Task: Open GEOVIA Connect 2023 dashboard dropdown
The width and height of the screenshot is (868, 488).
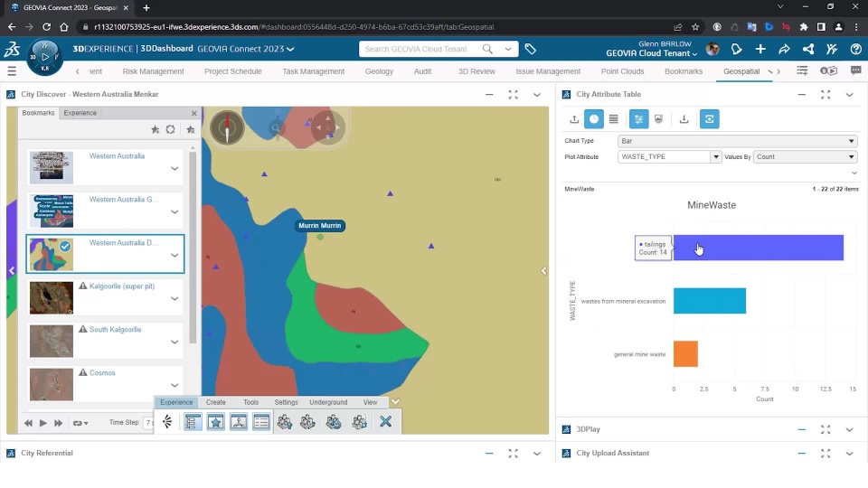Action: 245,49
